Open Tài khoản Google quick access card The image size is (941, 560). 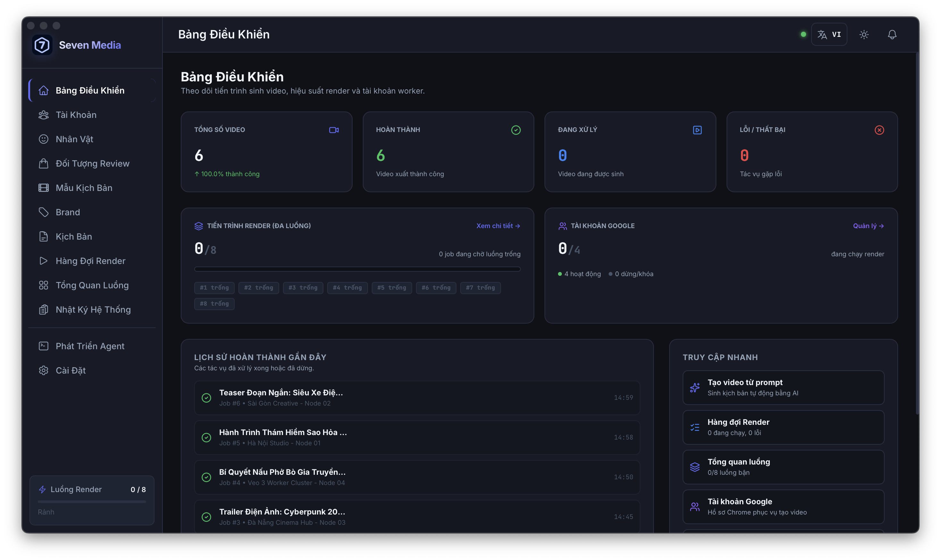783,507
